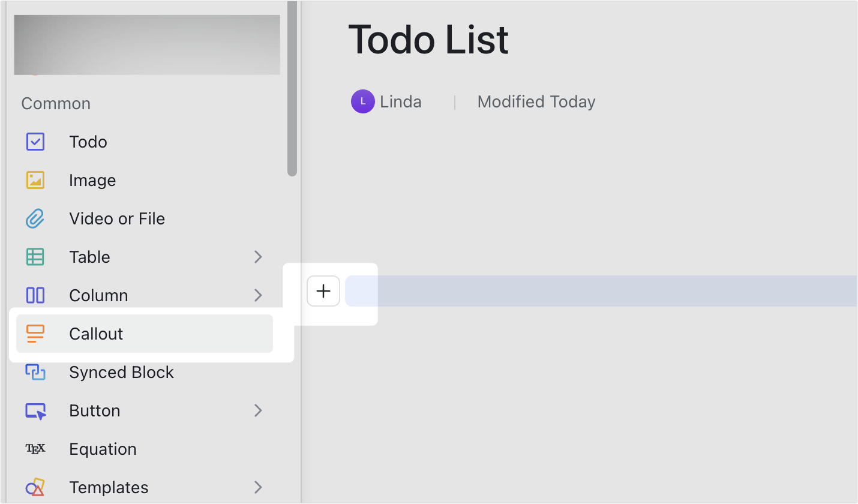Click the Synced Block icon

pyautogui.click(x=35, y=372)
